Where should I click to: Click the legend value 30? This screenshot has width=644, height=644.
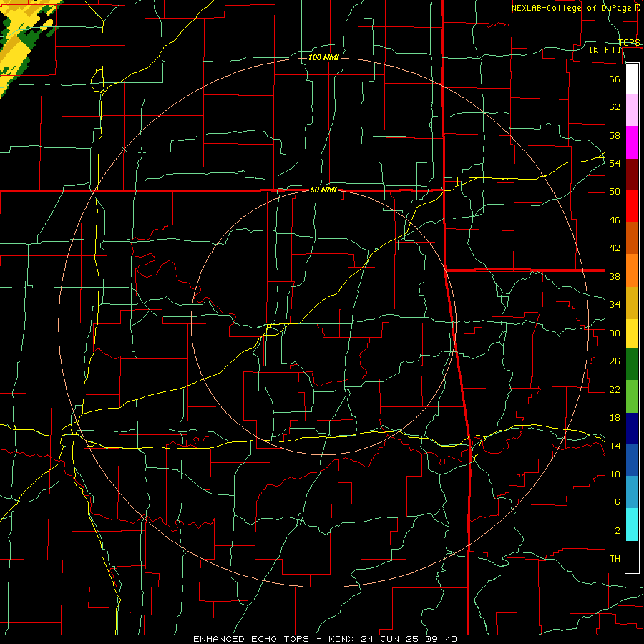pyautogui.click(x=615, y=333)
